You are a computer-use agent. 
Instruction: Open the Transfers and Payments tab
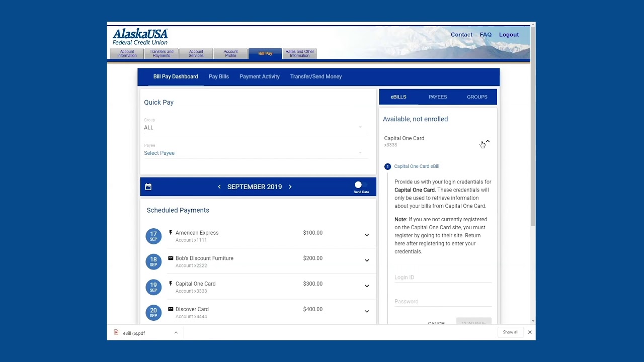coord(162,53)
